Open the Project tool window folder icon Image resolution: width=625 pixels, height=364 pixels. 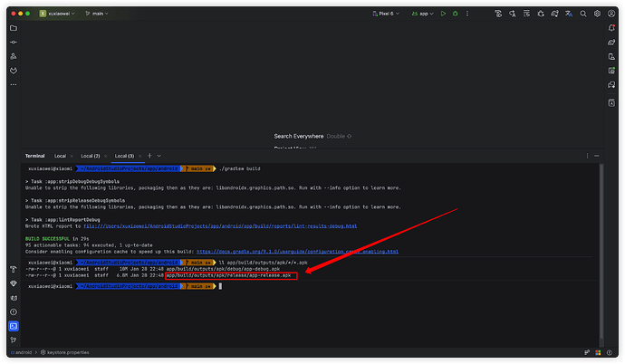tap(14, 28)
